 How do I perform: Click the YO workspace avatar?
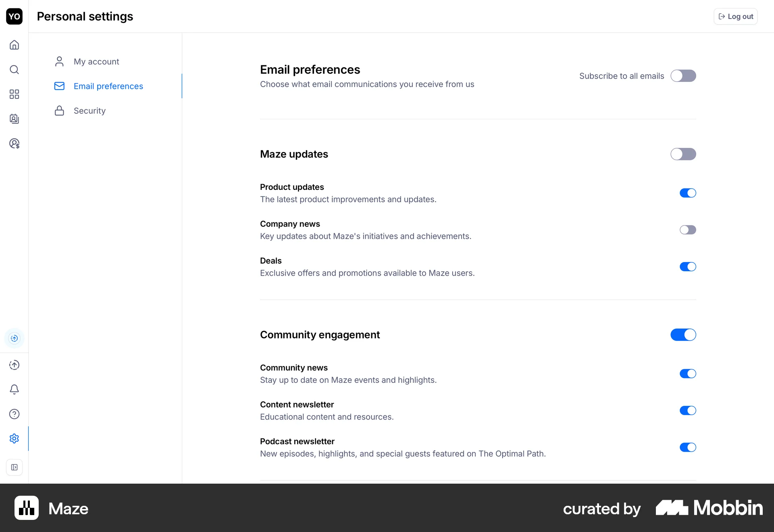click(x=14, y=17)
